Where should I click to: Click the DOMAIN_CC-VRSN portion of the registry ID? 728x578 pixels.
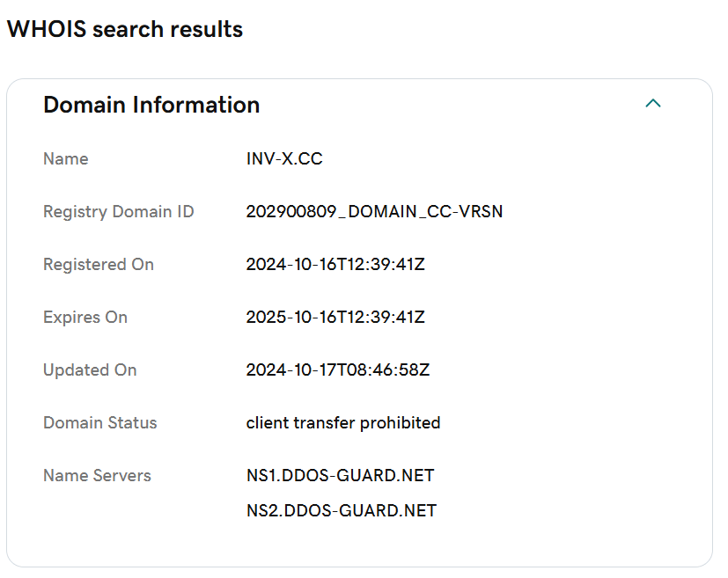425,211
